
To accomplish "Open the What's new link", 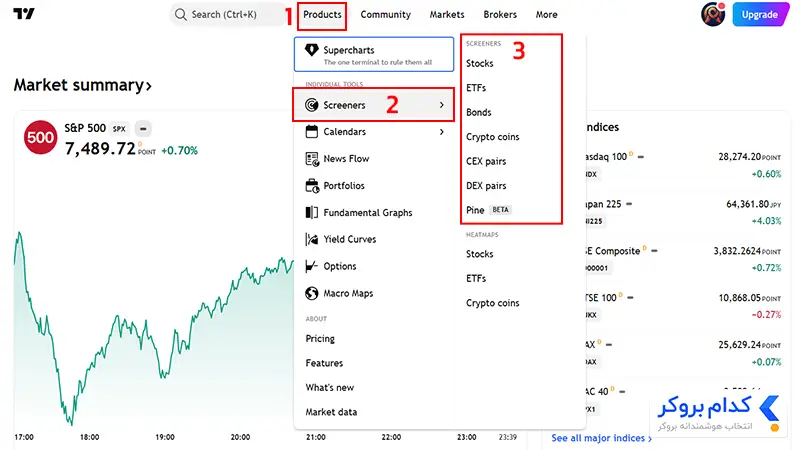I will pos(330,388).
